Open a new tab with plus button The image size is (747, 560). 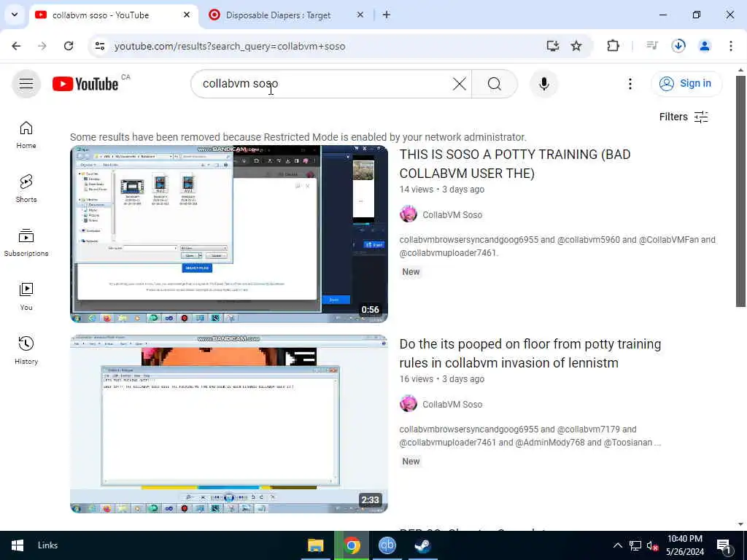pyautogui.click(x=387, y=15)
